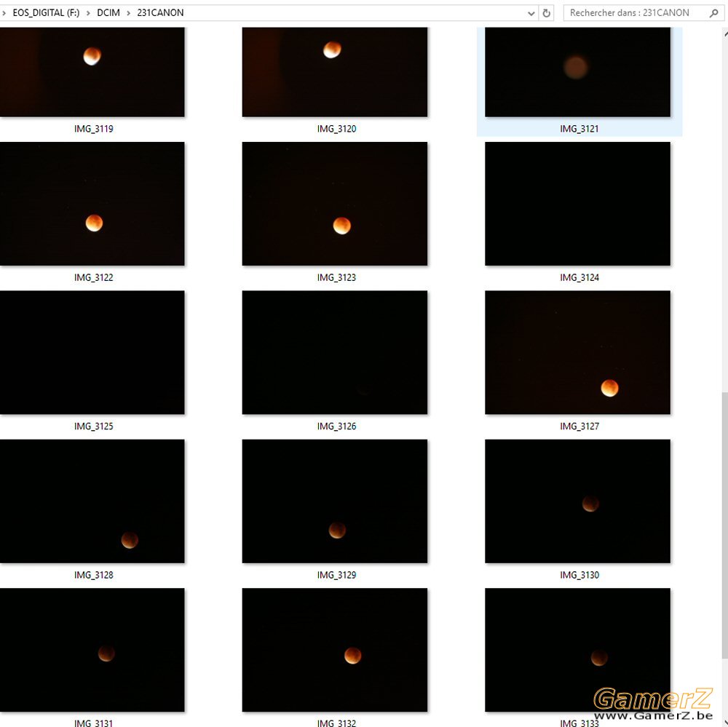728x727 pixels.
Task: Go to DCIM folder breadcrumb
Action: pyautogui.click(x=108, y=13)
